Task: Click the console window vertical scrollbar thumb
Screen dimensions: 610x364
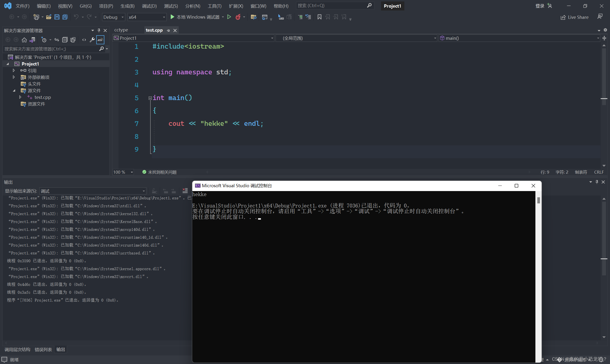Action: 538,200
